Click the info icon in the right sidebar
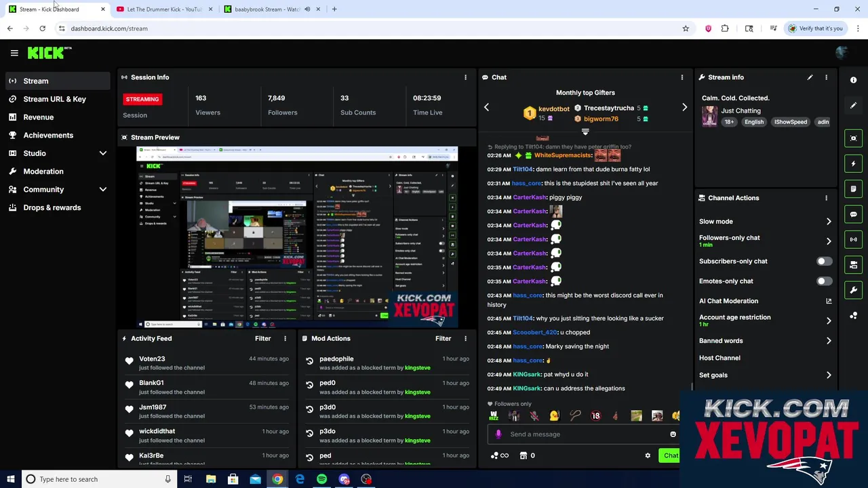868x488 pixels. (854, 80)
